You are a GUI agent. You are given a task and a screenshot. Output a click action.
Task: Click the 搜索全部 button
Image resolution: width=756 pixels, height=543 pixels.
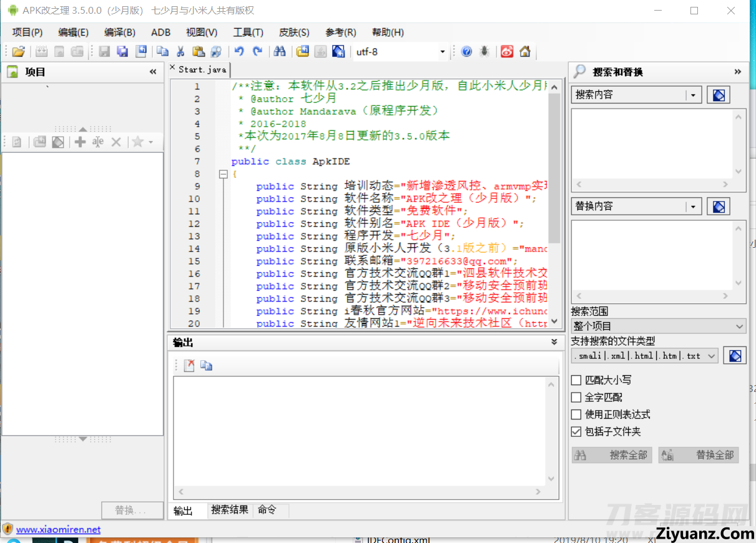click(x=612, y=455)
